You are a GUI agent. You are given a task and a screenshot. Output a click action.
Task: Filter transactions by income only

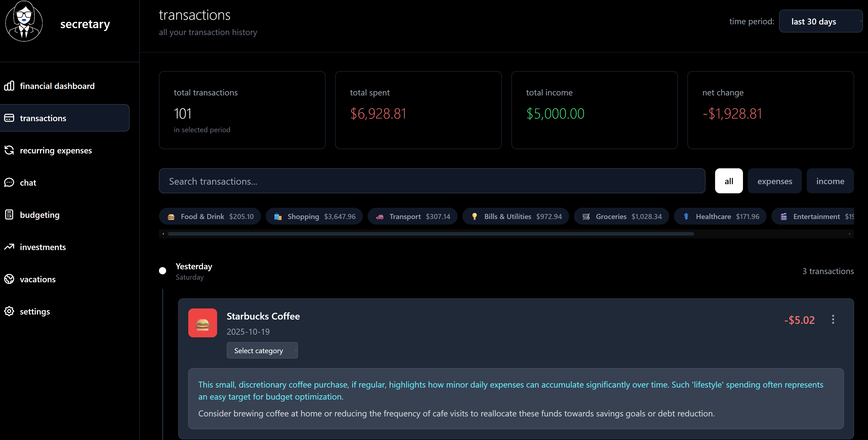click(x=830, y=181)
